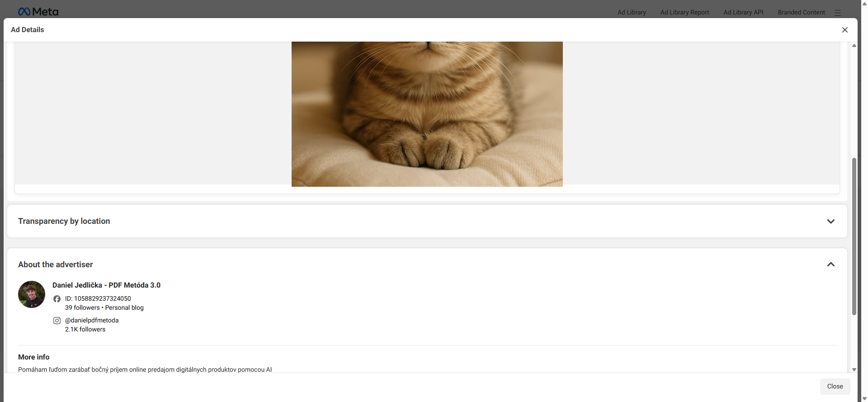Click the 2.1K followers text
This screenshot has width=868, height=402.
(x=85, y=329)
